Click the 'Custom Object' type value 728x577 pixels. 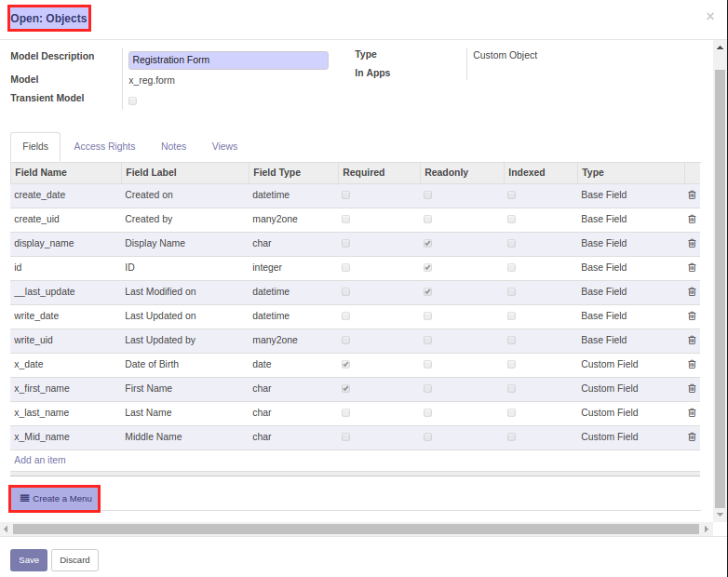tap(506, 55)
